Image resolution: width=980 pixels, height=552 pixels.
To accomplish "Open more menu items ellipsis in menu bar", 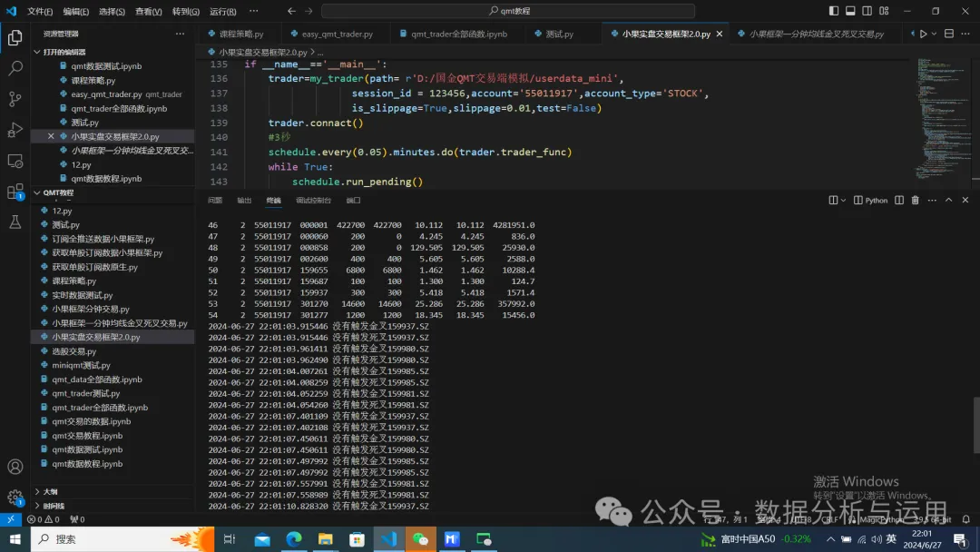I will pyautogui.click(x=253, y=11).
